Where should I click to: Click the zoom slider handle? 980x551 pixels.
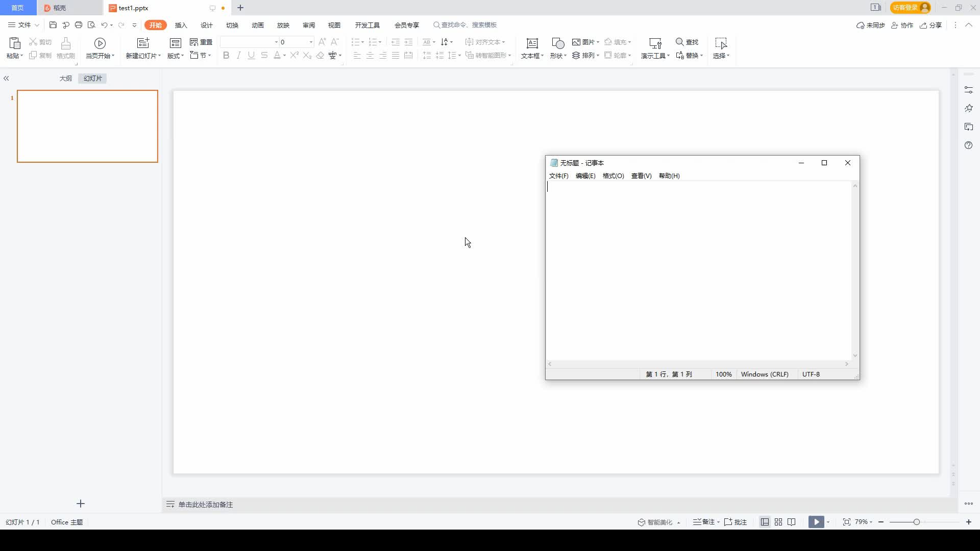tap(917, 522)
